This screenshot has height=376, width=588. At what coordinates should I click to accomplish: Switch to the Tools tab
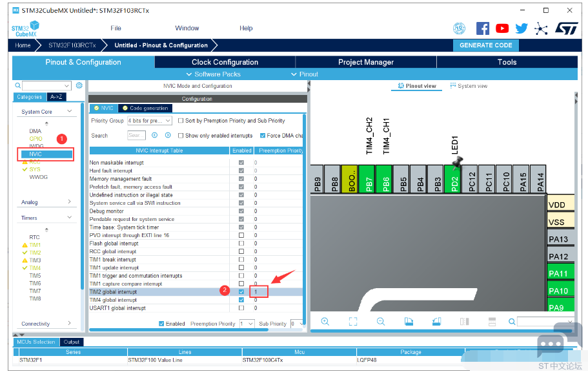(507, 62)
